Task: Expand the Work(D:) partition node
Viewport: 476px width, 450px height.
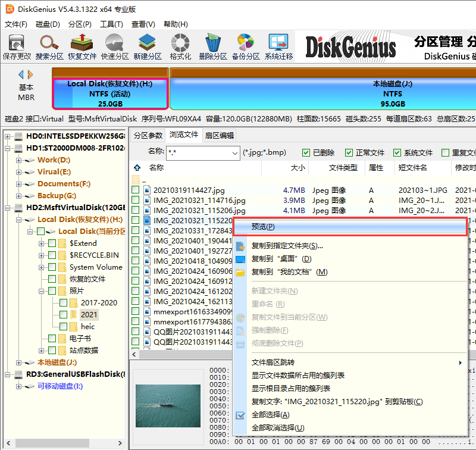Action: point(18,160)
